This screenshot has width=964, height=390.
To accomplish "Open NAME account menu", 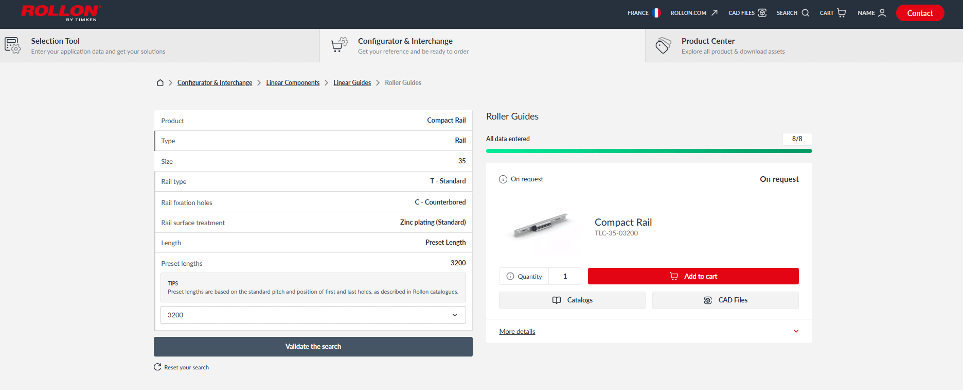I will (x=872, y=12).
